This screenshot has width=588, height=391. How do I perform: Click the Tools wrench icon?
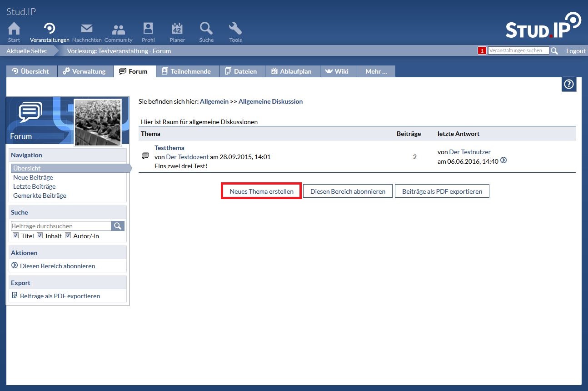[235, 29]
